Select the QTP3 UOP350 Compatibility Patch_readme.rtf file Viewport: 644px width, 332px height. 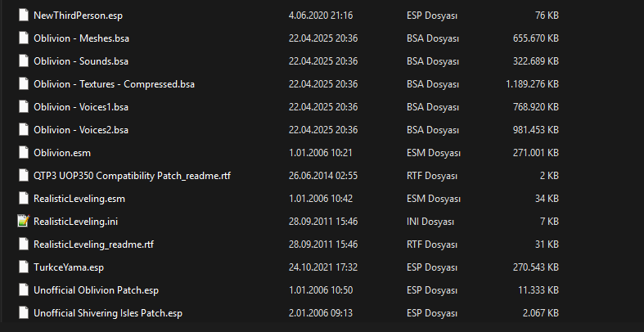[x=133, y=176]
